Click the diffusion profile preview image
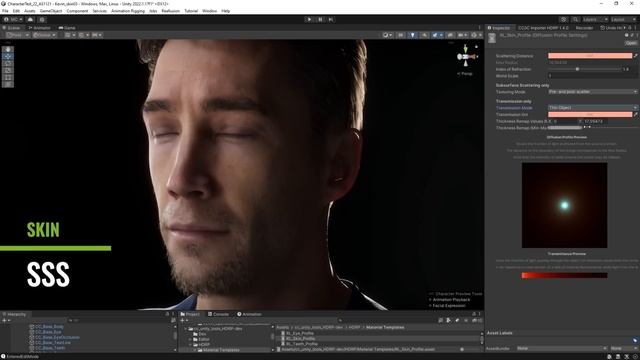The image size is (640, 360). click(564, 205)
